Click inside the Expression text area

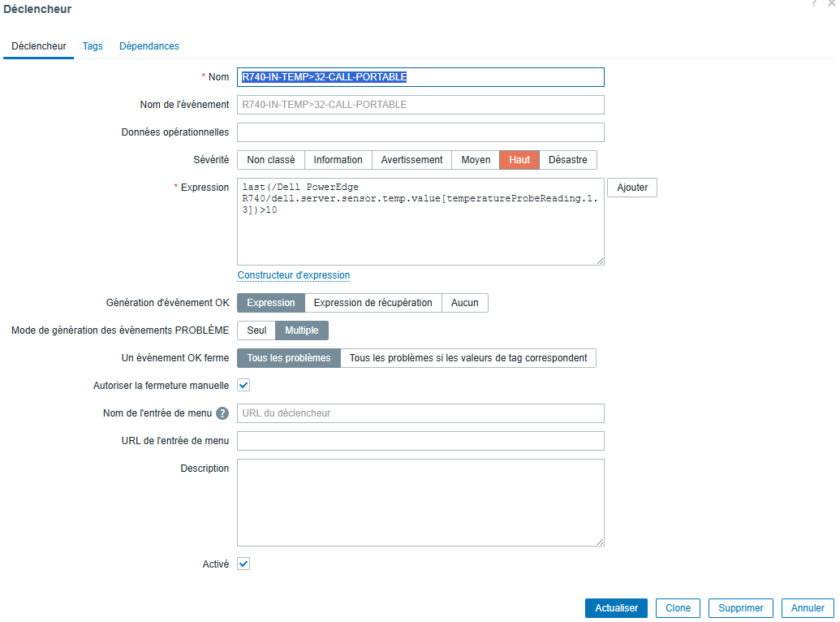coord(420,222)
